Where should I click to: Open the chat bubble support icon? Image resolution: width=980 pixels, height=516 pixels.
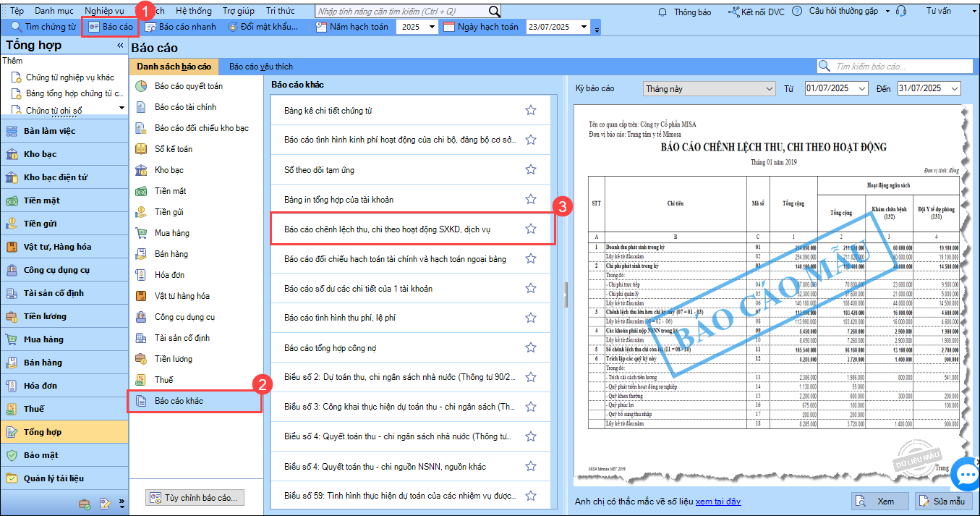[966, 474]
